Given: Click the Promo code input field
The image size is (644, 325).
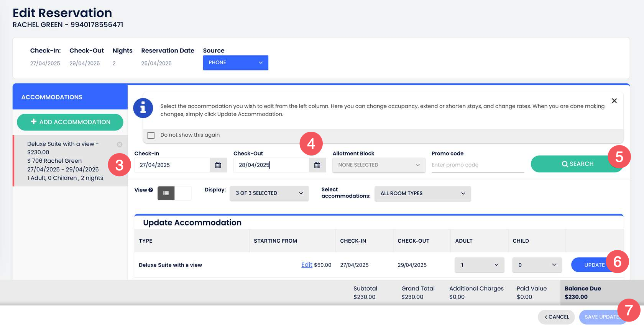Looking at the screenshot, I should click(x=477, y=165).
